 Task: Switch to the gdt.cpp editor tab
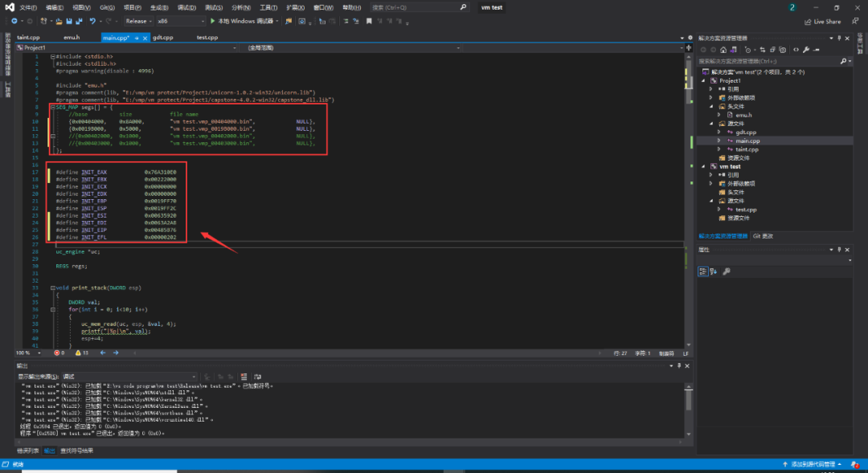162,38
